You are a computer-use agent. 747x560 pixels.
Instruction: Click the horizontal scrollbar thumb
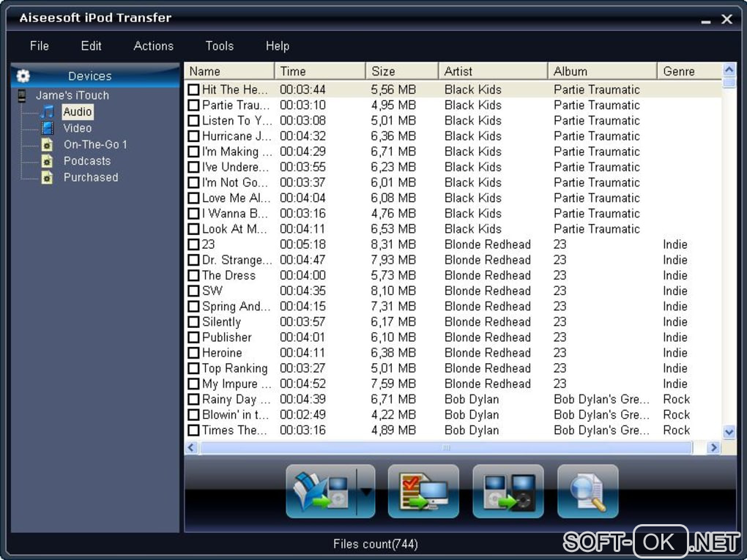447,447
